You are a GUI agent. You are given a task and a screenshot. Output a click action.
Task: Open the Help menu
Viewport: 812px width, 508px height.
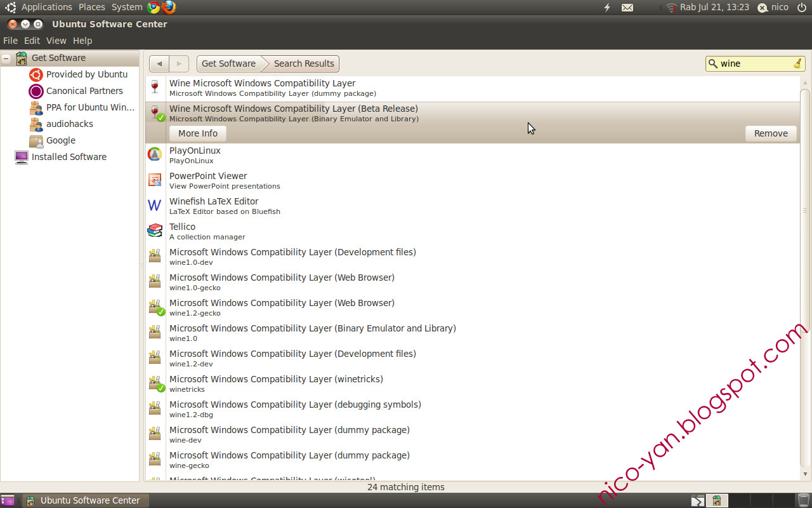[x=82, y=41]
